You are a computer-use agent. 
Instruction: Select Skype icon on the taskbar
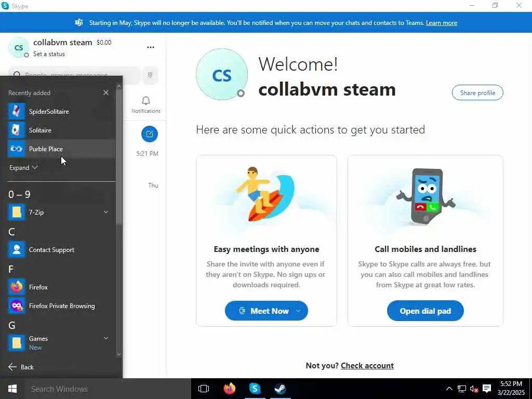[x=255, y=389]
